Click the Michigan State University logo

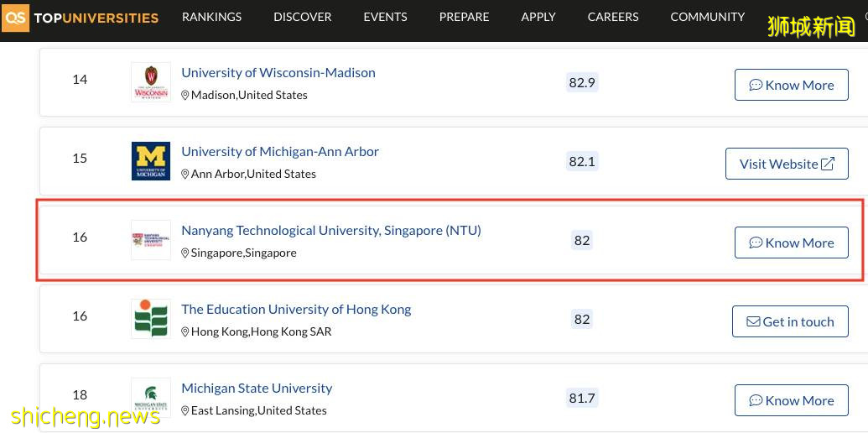(x=151, y=398)
